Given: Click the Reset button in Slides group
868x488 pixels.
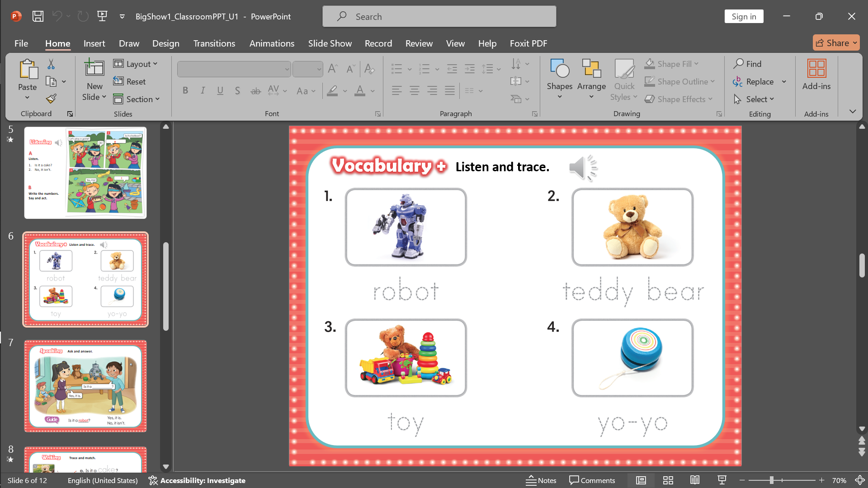Looking at the screenshot, I should coord(130,81).
